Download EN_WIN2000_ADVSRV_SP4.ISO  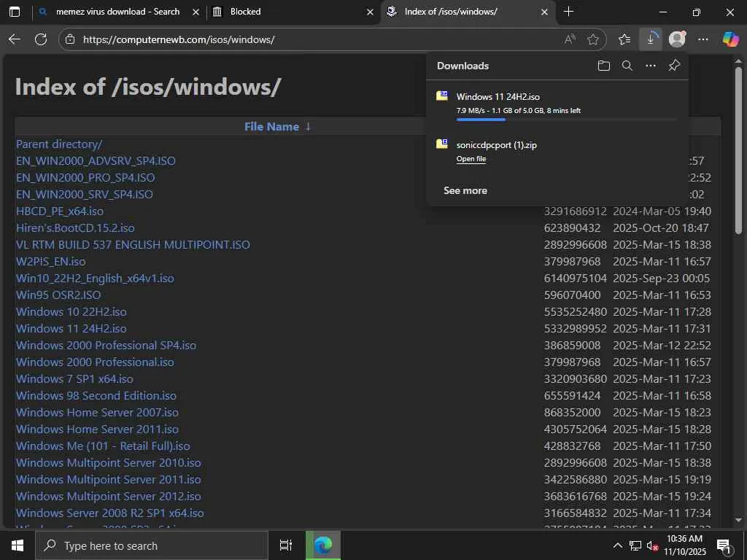coord(96,160)
